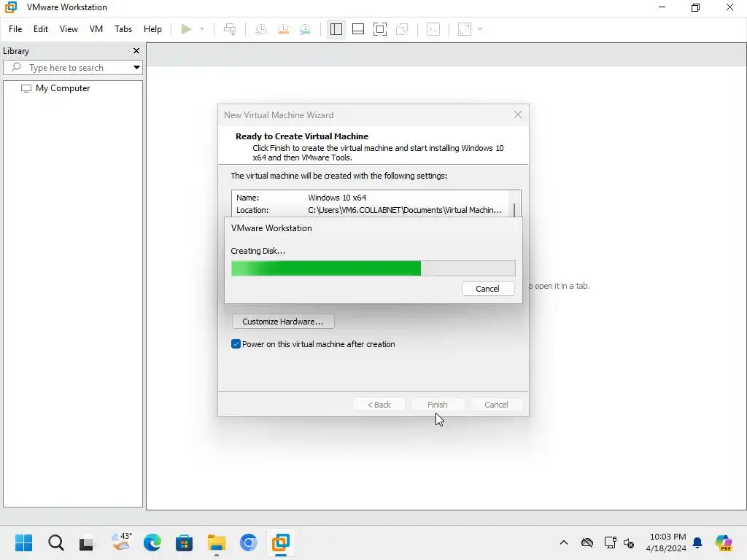The image size is (747, 560).
Task: Open the Help menu
Action: (152, 29)
